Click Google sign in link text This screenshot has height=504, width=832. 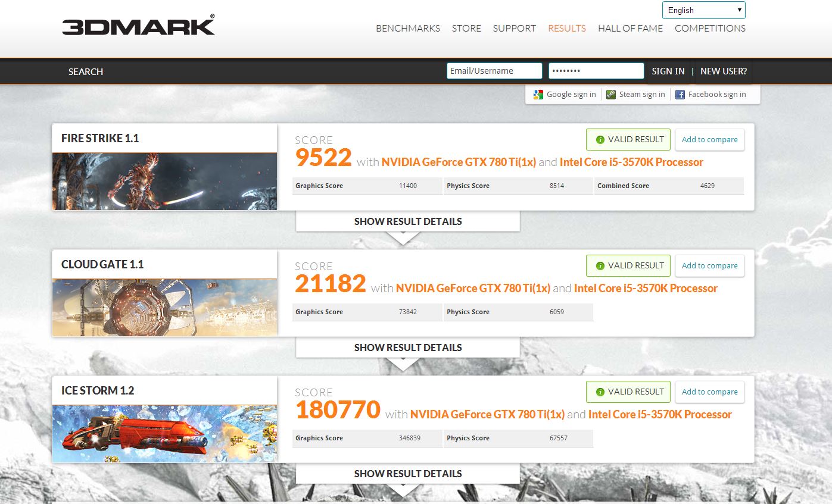point(571,95)
